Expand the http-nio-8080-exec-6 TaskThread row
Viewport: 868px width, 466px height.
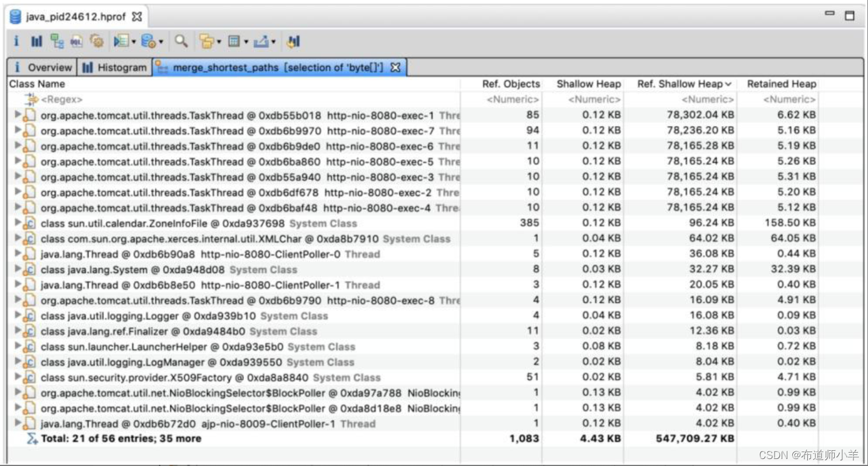click(x=17, y=146)
